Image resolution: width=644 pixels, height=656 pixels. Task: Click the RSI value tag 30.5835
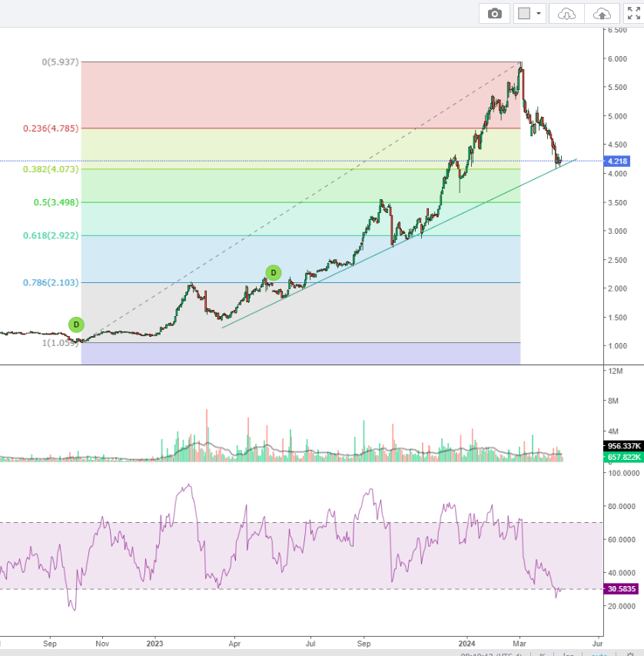tap(621, 589)
